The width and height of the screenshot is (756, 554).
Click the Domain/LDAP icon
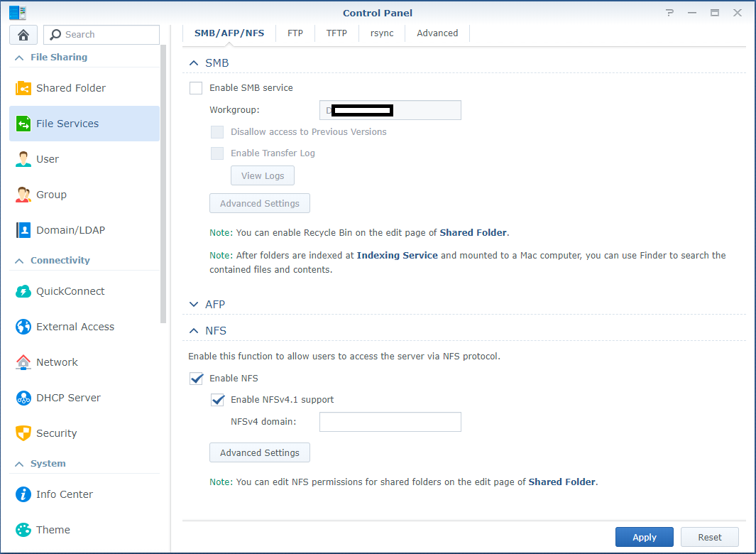(x=23, y=230)
